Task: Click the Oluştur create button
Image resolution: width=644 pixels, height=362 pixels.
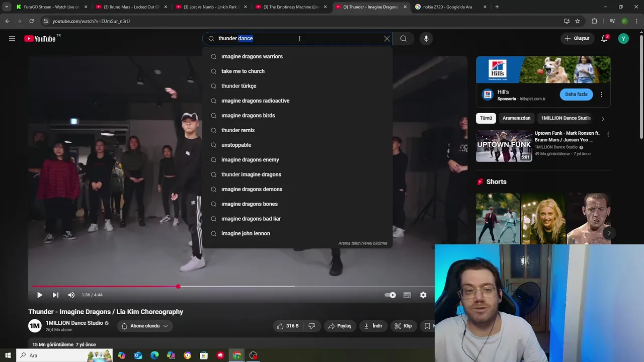Action: point(577,39)
